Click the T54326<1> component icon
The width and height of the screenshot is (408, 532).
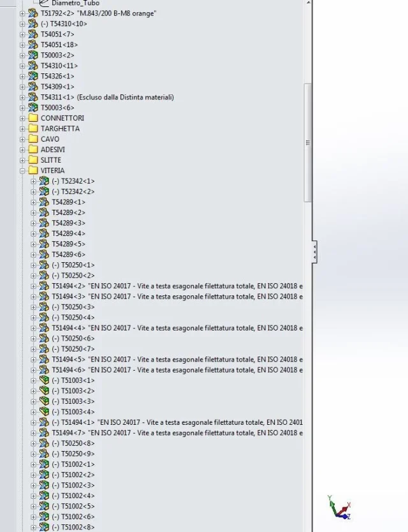(33, 77)
